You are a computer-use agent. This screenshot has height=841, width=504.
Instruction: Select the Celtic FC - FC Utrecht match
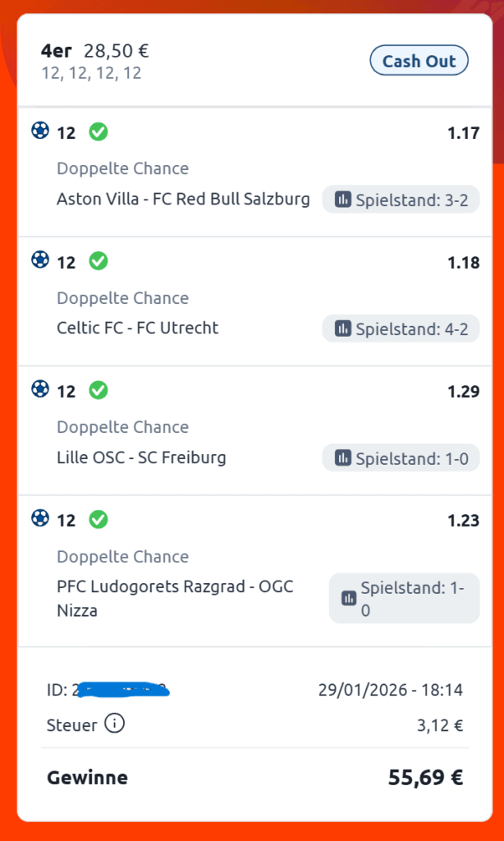pos(138,328)
